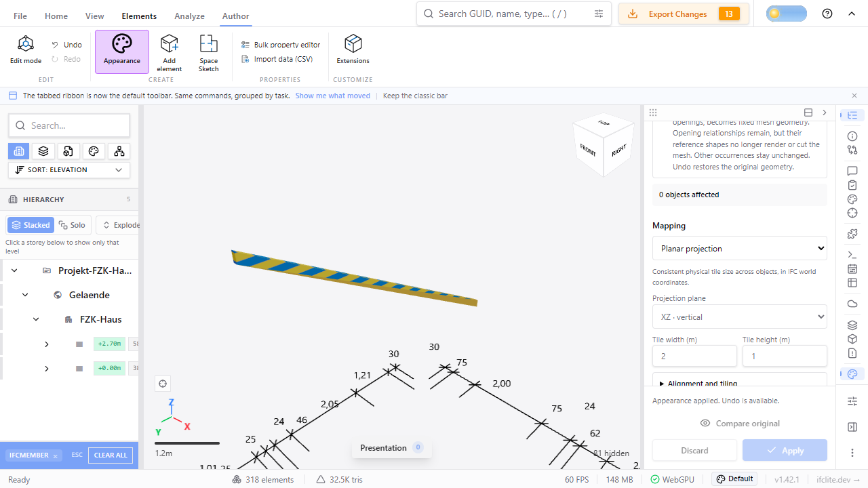868x488 pixels.
Task: Follow 'Show me what moved' link
Action: click(333, 96)
